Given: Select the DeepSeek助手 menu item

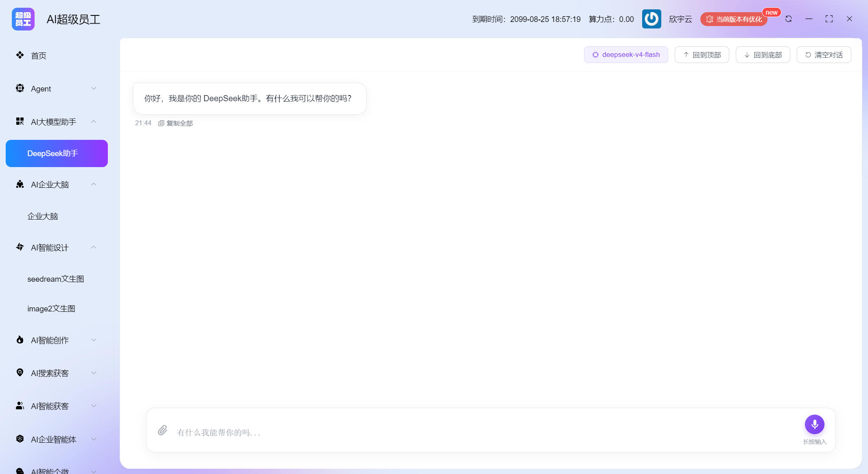Looking at the screenshot, I should 57,153.
